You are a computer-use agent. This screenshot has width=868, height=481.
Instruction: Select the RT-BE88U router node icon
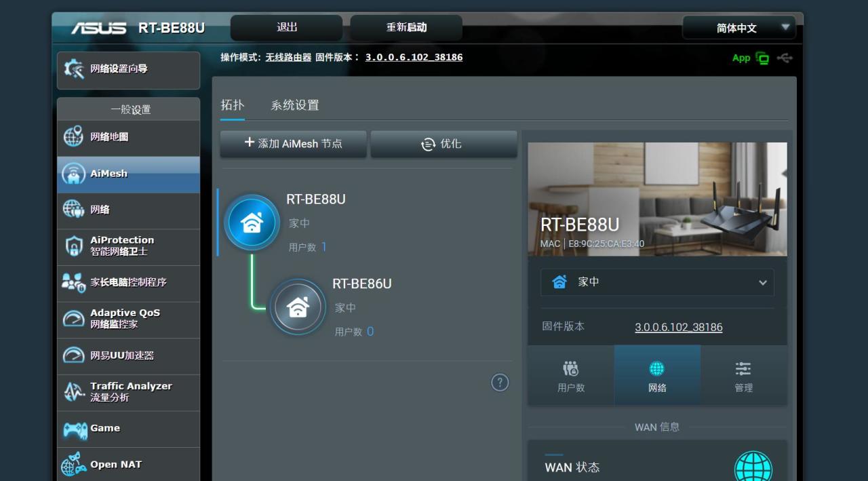click(252, 223)
